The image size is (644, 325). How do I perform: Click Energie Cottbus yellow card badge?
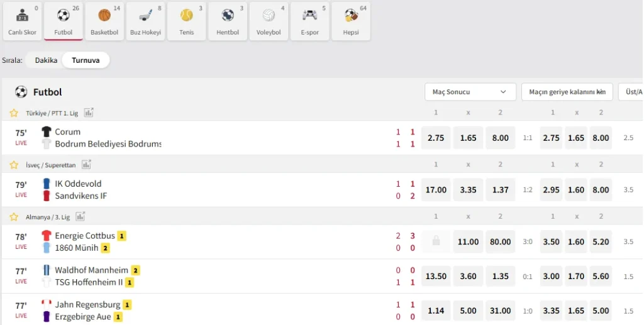coord(121,236)
